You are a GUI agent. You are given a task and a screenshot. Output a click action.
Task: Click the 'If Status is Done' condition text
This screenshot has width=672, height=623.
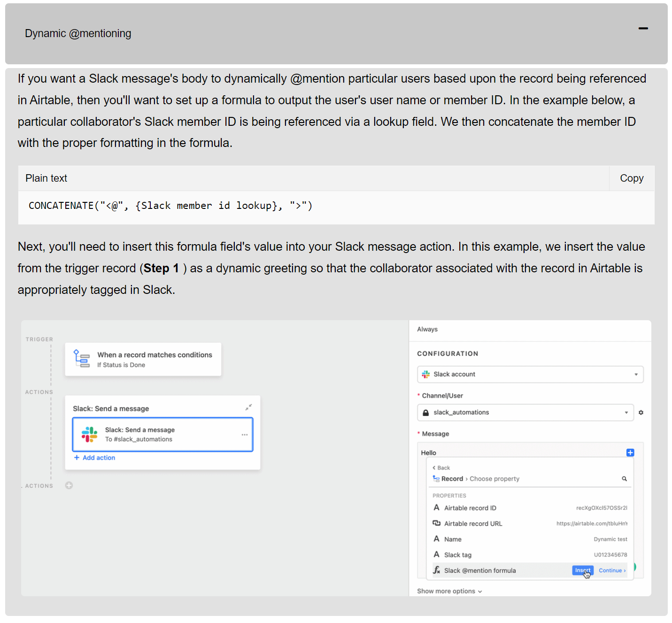tap(121, 365)
